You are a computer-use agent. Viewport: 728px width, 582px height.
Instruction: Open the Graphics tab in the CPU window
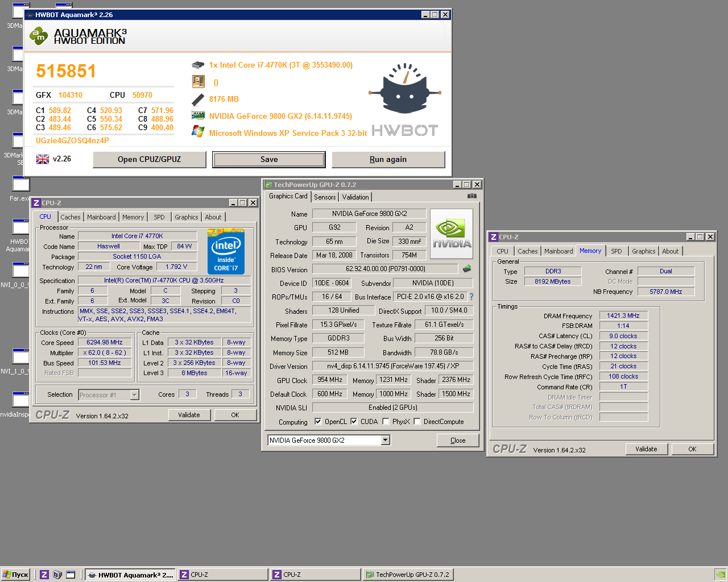coord(187,217)
